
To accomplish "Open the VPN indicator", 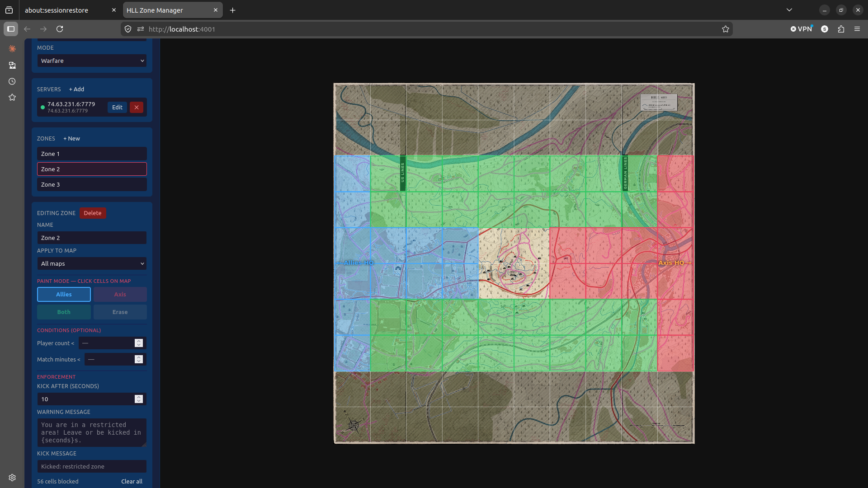I will click(801, 29).
